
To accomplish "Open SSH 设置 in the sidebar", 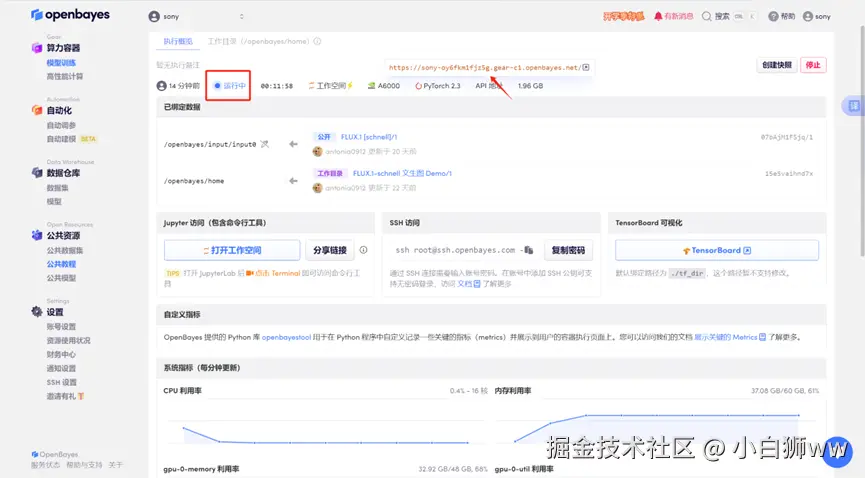I will point(62,382).
